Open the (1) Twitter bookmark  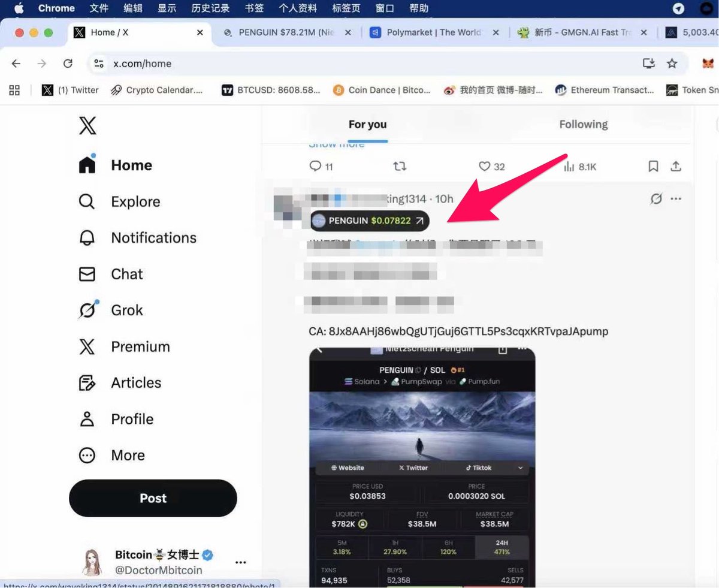70,90
